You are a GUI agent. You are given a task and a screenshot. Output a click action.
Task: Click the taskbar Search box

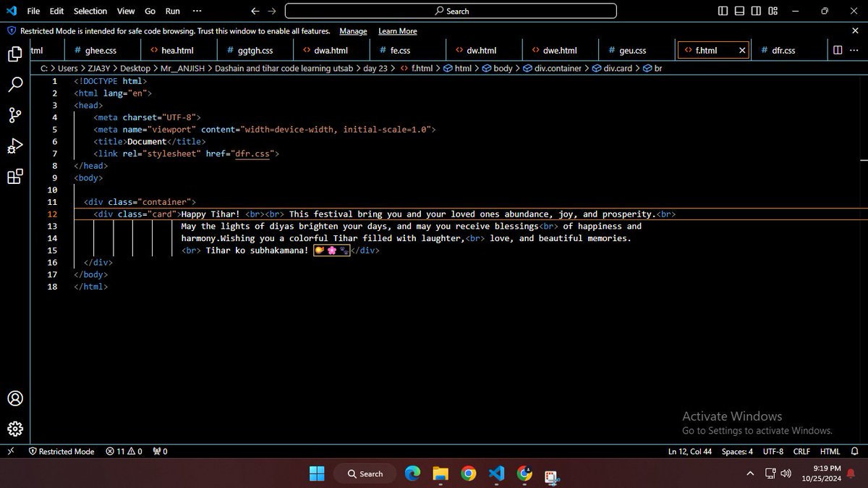click(365, 474)
